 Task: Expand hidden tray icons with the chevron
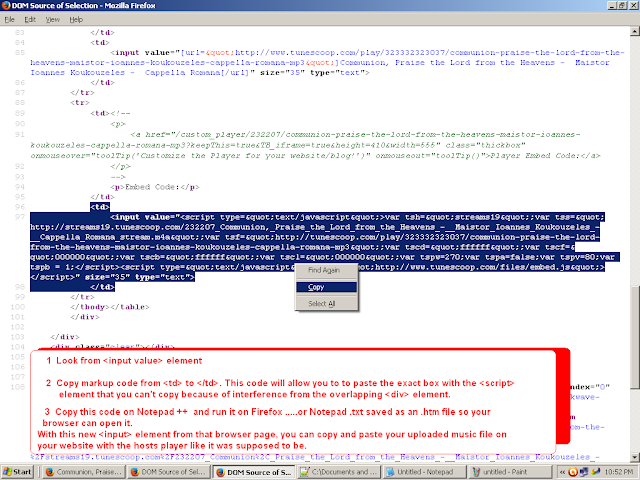click(x=562, y=472)
